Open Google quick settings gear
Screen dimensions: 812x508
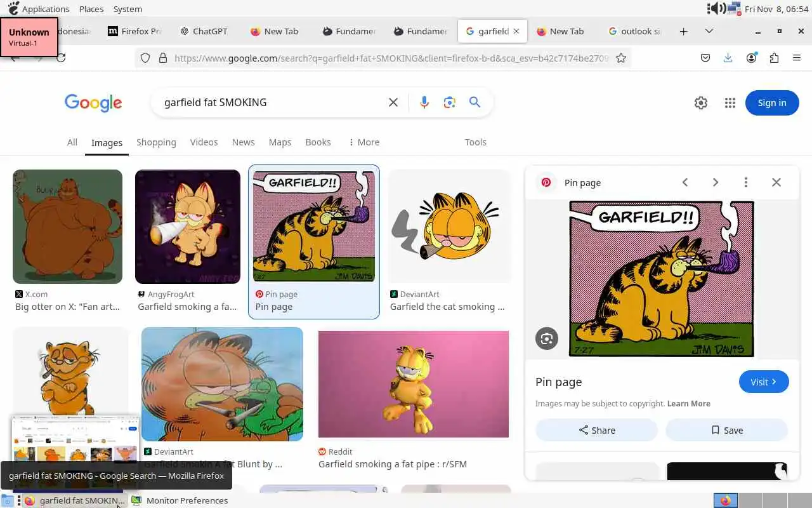701,103
